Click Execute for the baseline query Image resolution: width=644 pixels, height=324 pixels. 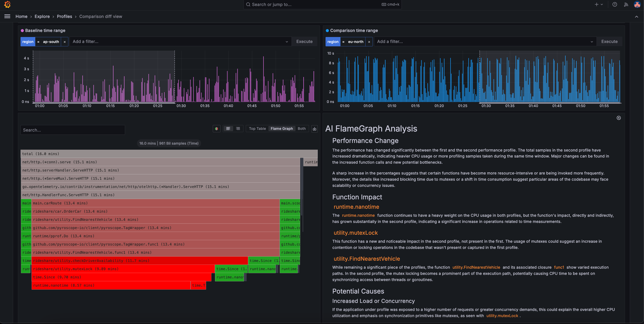pos(304,41)
